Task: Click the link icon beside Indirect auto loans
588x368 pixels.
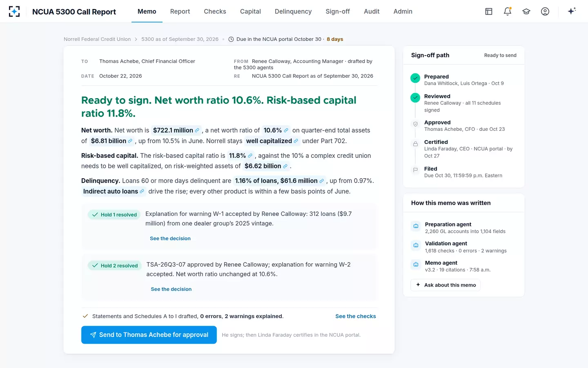Action: [142, 191]
